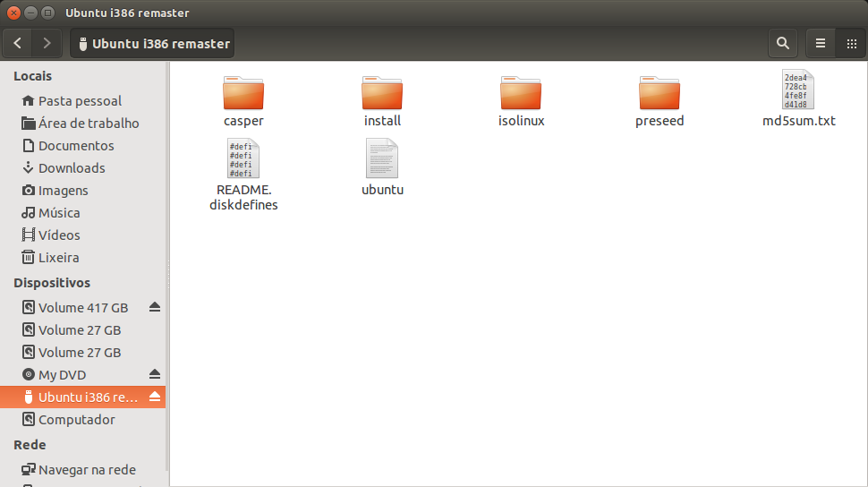Image resolution: width=868 pixels, height=487 pixels.
Task: Open Documentos in sidebar
Action: (x=83, y=146)
